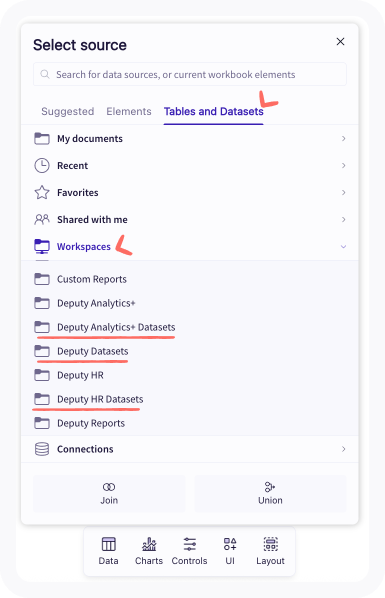The width and height of the screenshot is (385, 598).
Task: Click the Union button
Action: [x=270, y=494]
